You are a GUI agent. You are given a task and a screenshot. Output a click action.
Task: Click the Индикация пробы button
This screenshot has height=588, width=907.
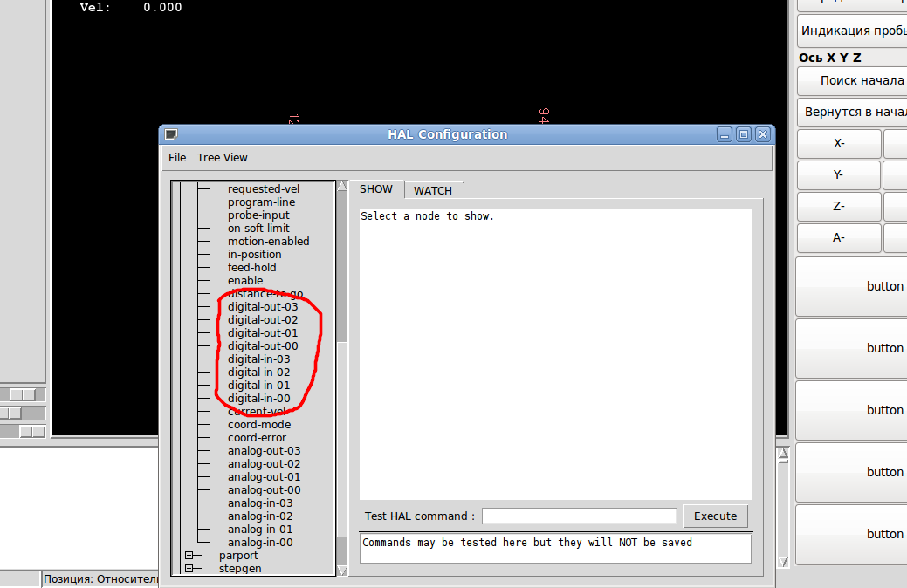pos(852,31)
